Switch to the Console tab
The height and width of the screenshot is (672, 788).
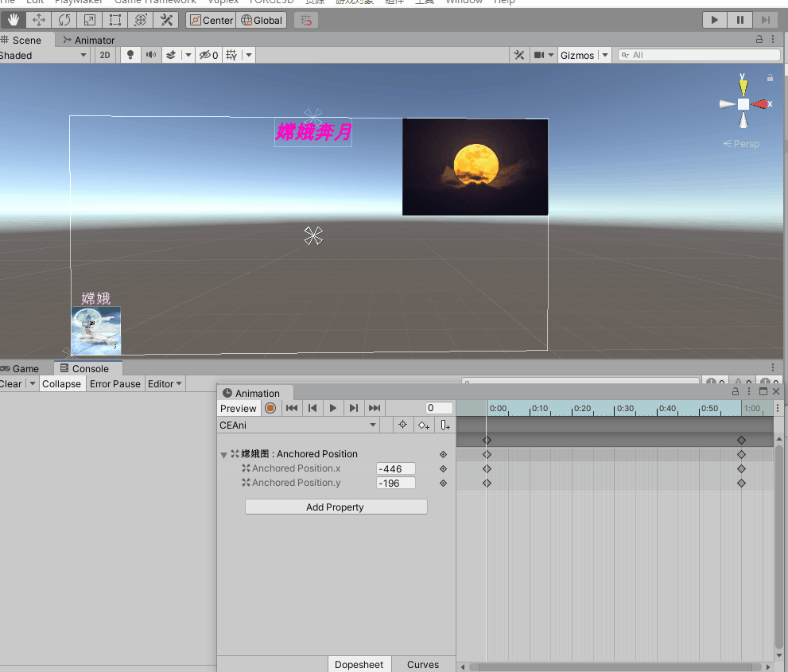[84, 368]
